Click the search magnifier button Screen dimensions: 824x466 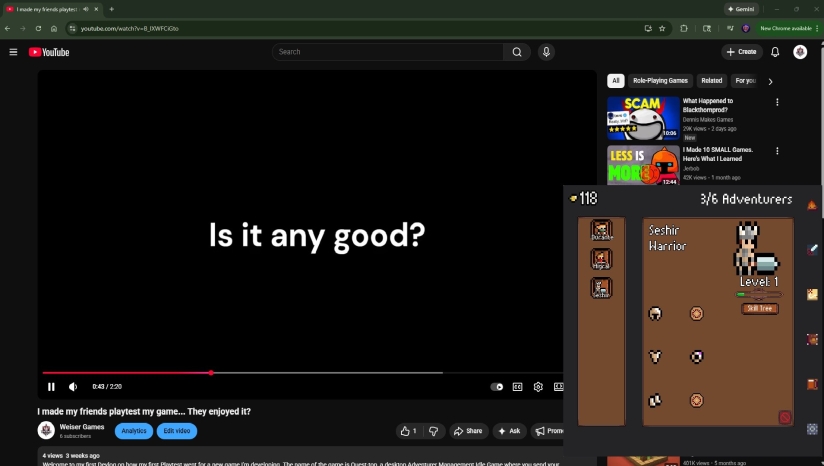point(517,52)
